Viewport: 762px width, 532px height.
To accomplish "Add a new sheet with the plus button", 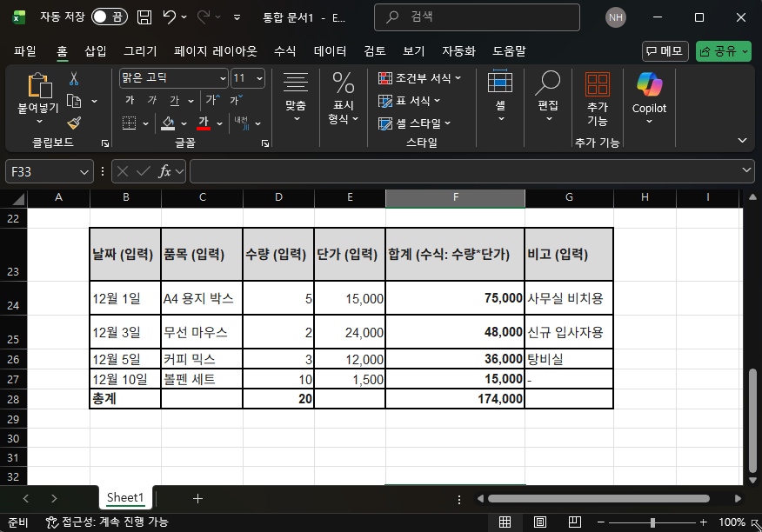I will [198, 498].
